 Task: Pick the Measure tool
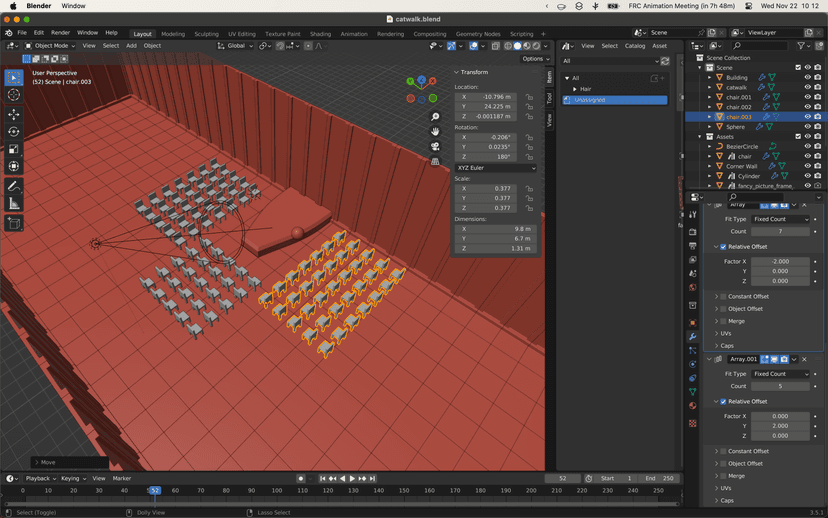click(x=14, y=204)
